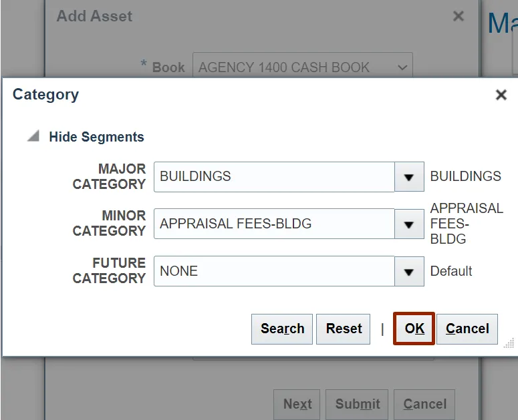Grab the dialog resize handle corner
The image size is (518, 420).
pos(509,343)
